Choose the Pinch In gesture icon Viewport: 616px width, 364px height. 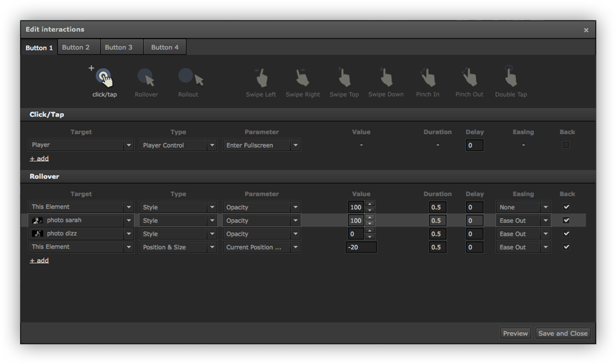click(x=427, y=78)
